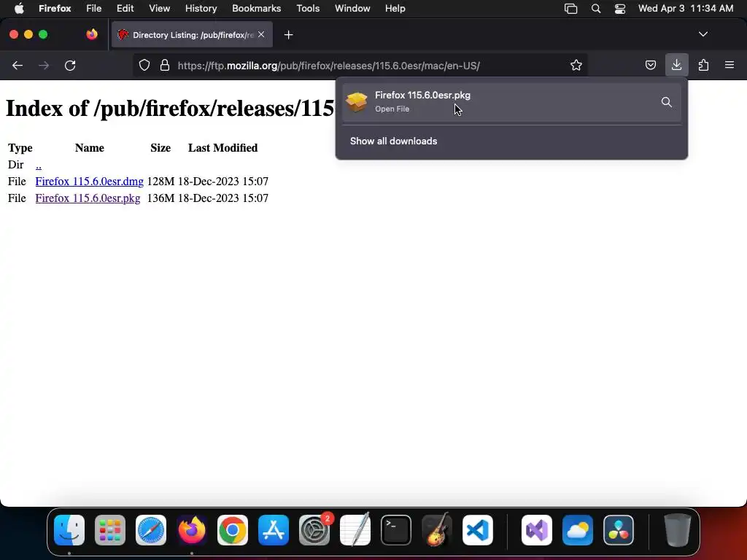Save page to Pocket
Viewport: 747px width, 560px height.
pyautogui.click(x=650, y=65)
